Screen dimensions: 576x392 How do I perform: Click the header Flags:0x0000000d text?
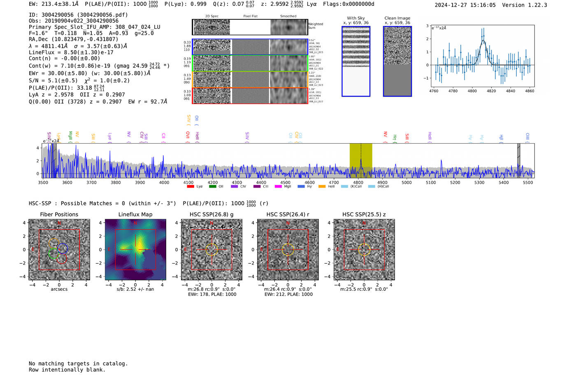348,4
